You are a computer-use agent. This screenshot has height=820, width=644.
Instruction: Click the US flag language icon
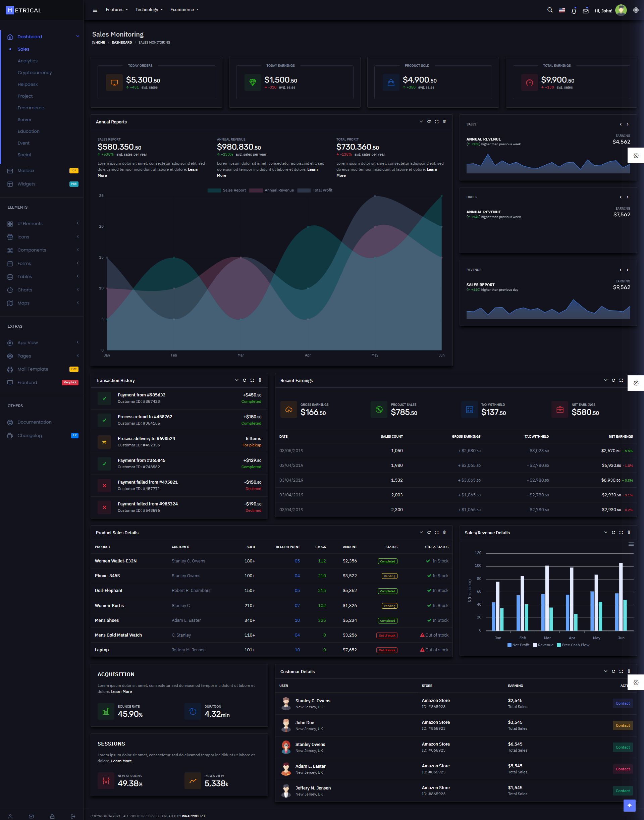(562, 10)
